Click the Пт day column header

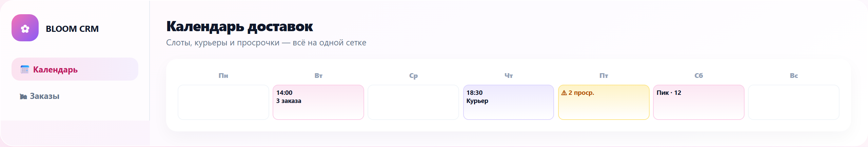[x=604, y=76]
